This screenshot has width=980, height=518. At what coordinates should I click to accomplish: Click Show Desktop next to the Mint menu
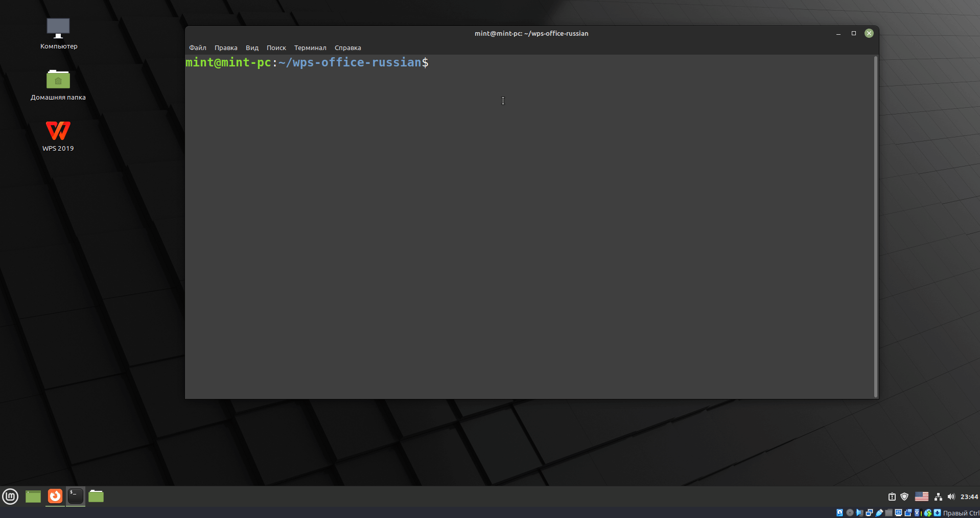(x=33, y=496)
